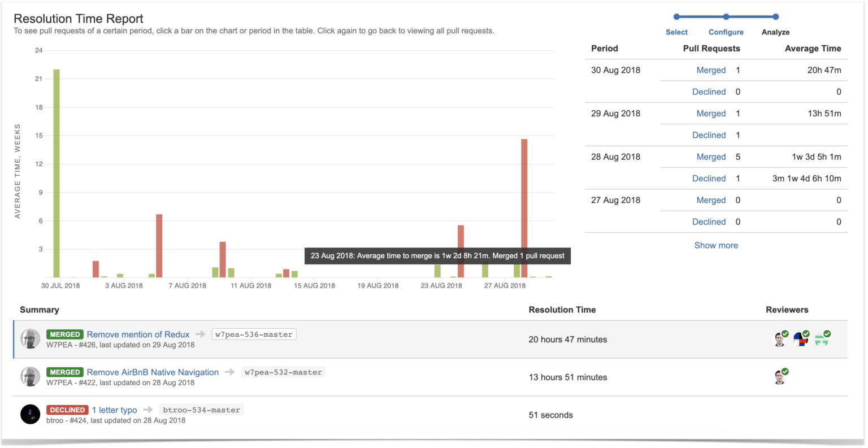Click the MERGED badge on Remove AirBnB Native Navigation
The width and height of the screenshot is (868, 448).
(x=64, y=372)
